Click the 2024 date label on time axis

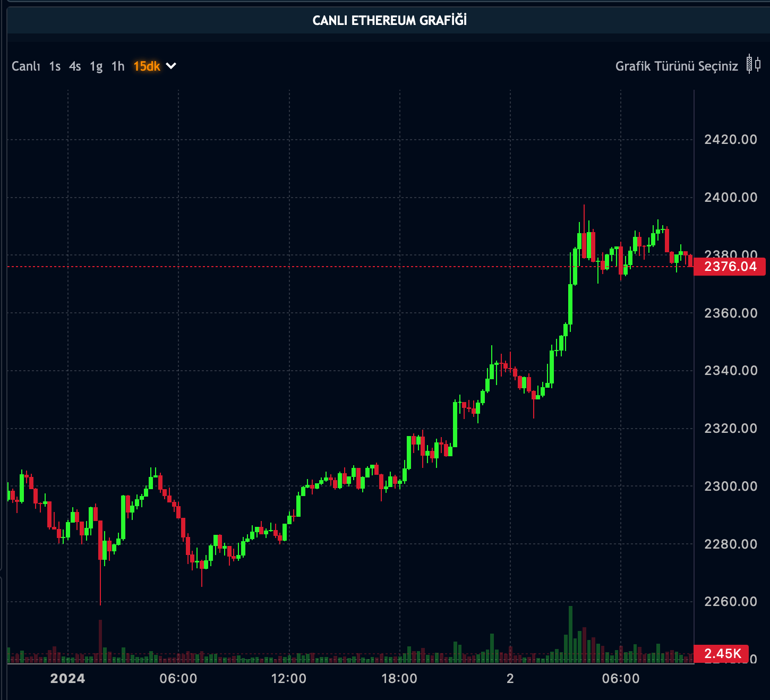[67, 678]
